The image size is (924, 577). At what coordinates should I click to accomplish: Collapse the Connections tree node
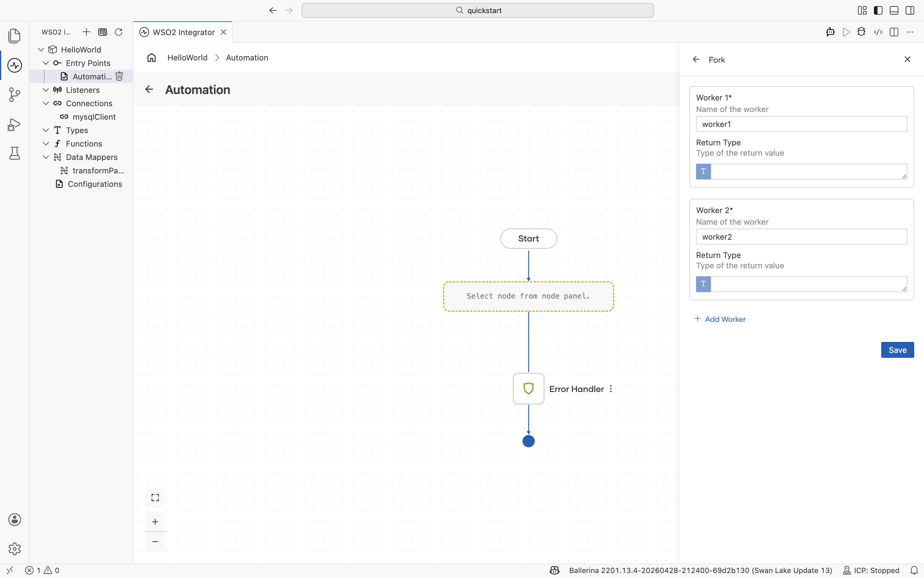tap(46, 103)
